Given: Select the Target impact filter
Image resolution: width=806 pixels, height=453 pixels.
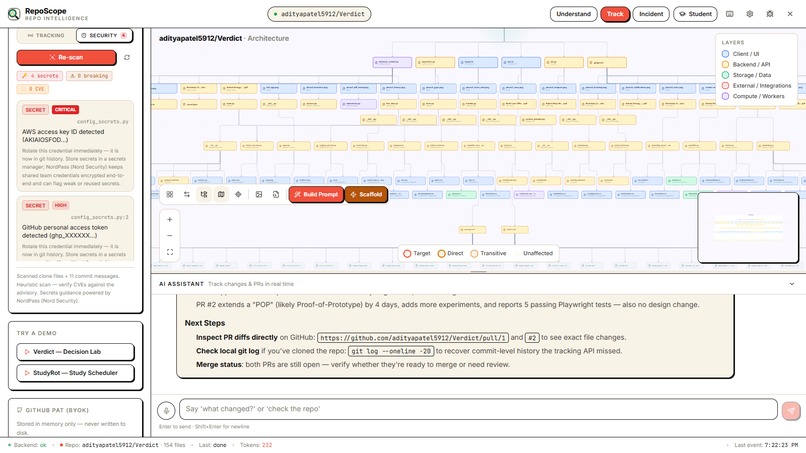Looking at the screenshot, I should point(417,253).
